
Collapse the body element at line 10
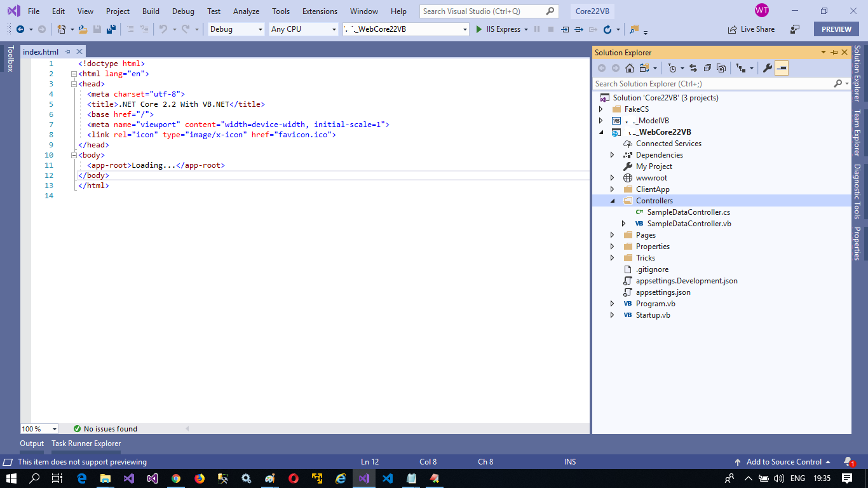pyautogui.click(x=74, y=155)
